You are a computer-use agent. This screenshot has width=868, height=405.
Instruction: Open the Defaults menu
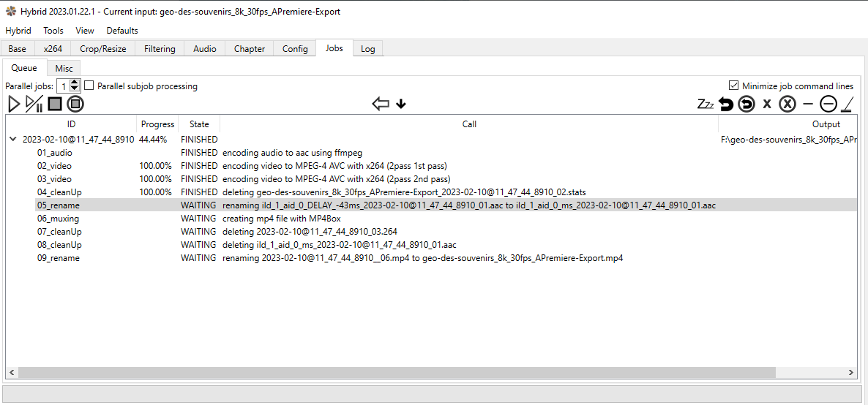(x=122, y=31)
